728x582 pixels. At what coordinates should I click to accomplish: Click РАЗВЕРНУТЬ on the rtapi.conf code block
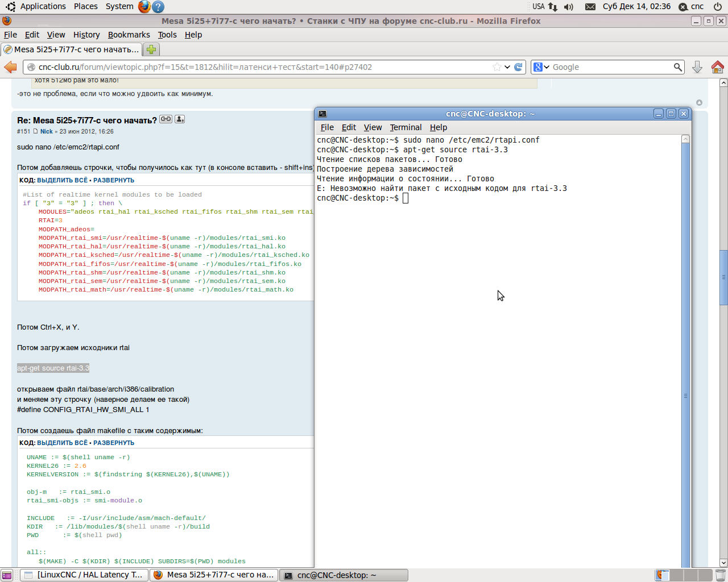coord(114,180)
